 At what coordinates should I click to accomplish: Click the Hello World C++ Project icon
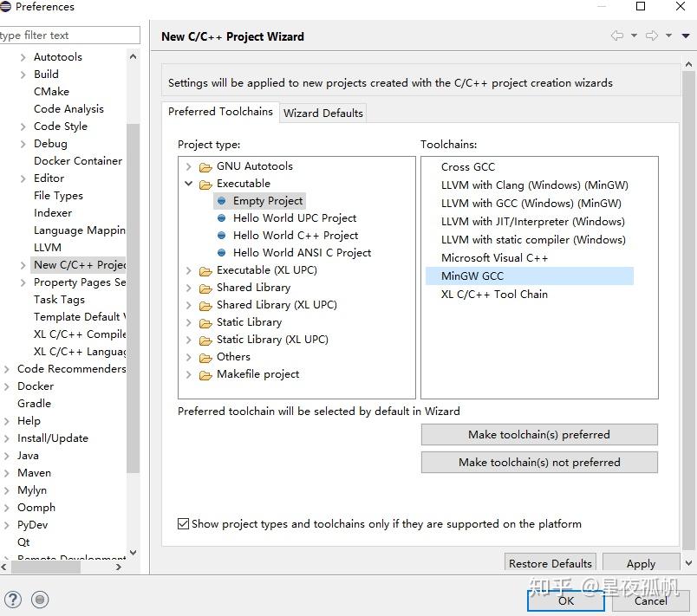[x=222, y=236]
